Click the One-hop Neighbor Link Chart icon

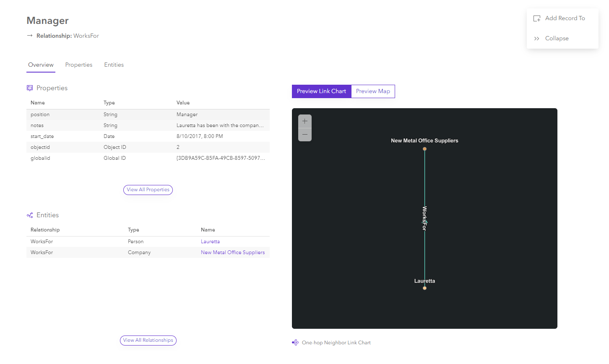point(295,342)
